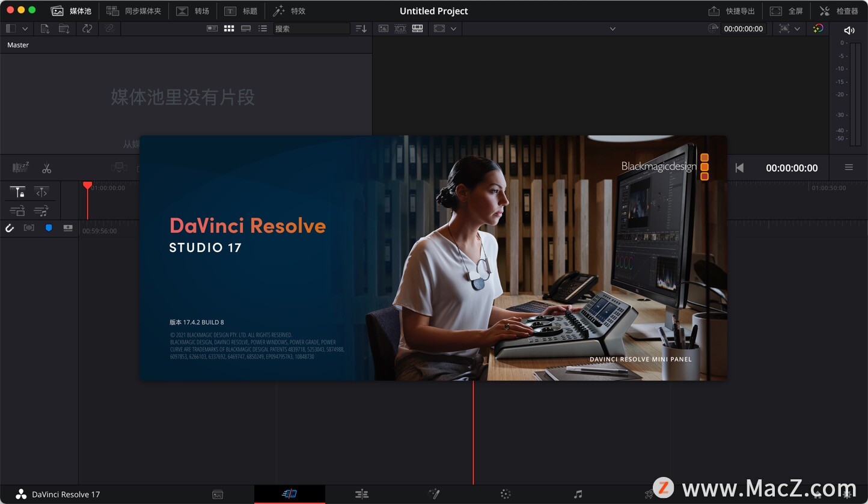This screenshot has width=868, height=504.
Task: Jump to the first frame with skip-back button
Action: (x=739, y=168)
